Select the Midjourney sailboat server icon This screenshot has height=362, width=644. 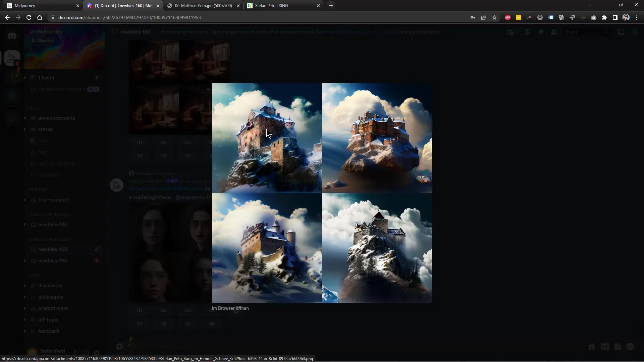pos(12,58)
